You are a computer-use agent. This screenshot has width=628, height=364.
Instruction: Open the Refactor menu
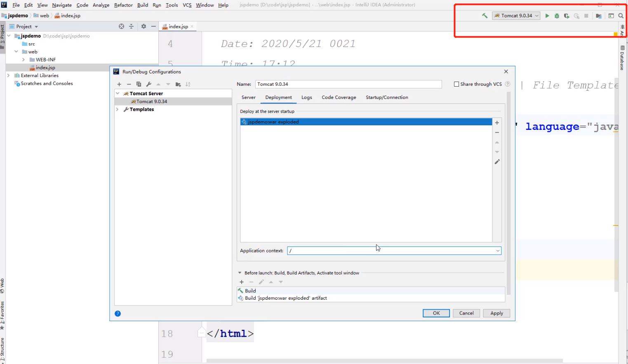point(123,5)
